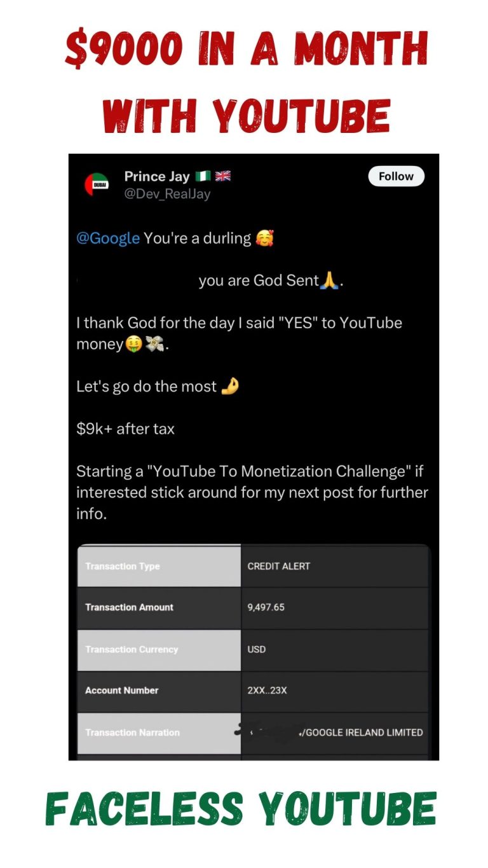Screen dimensions: 488x868
Task: Click the 9,497.65 transaction amount
Action: point(266,607)
